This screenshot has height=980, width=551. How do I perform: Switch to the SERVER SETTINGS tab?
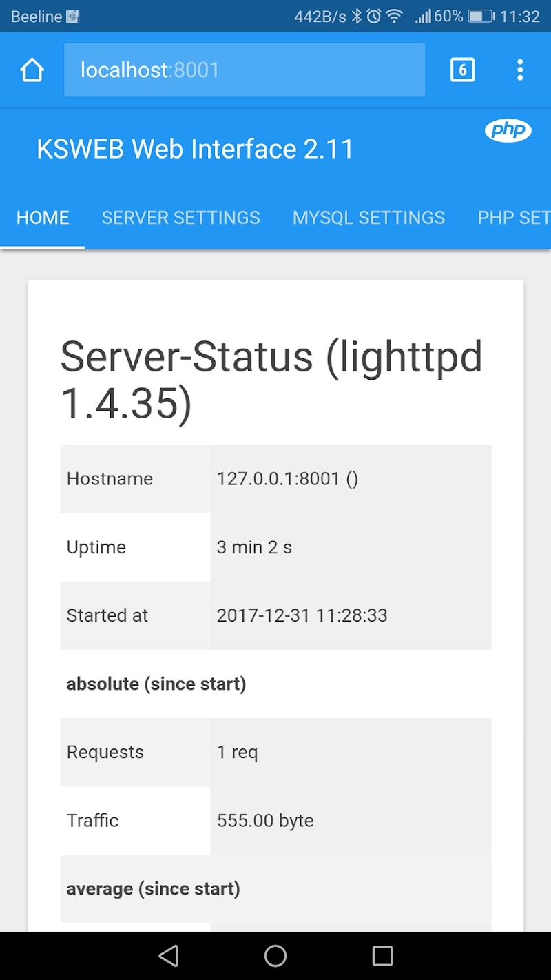pyautogui.click(x=180, y=217)
